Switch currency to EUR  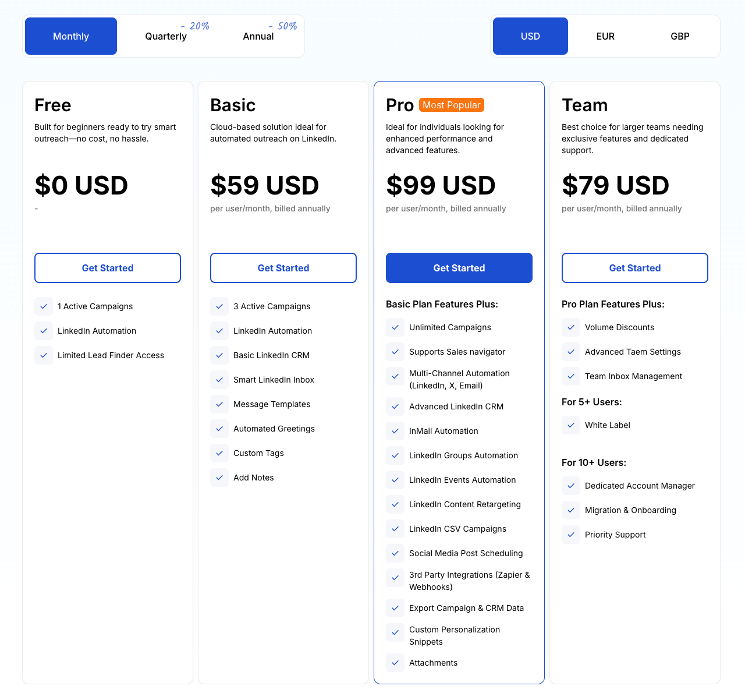pos(605,36)
